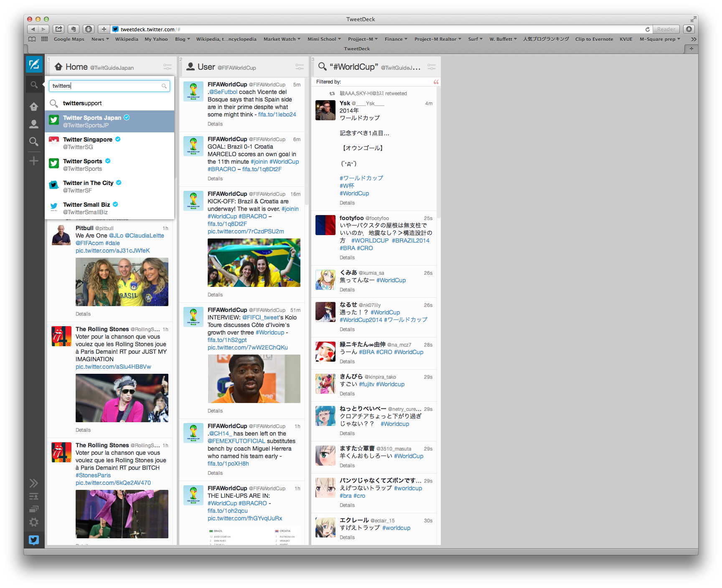This screenshot has width=722, height=588.
Task: Click the Twitter bird logo at sidebar bottom
Action: click(34, 540)
